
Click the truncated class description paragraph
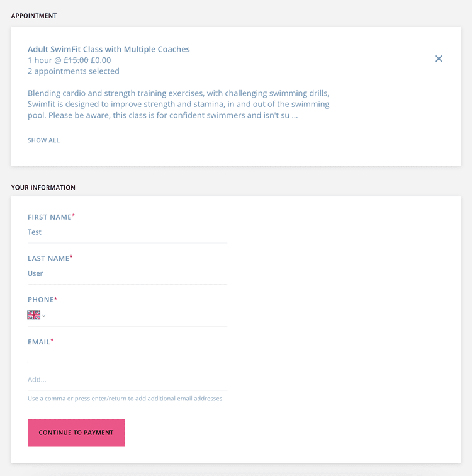point(178,104)
